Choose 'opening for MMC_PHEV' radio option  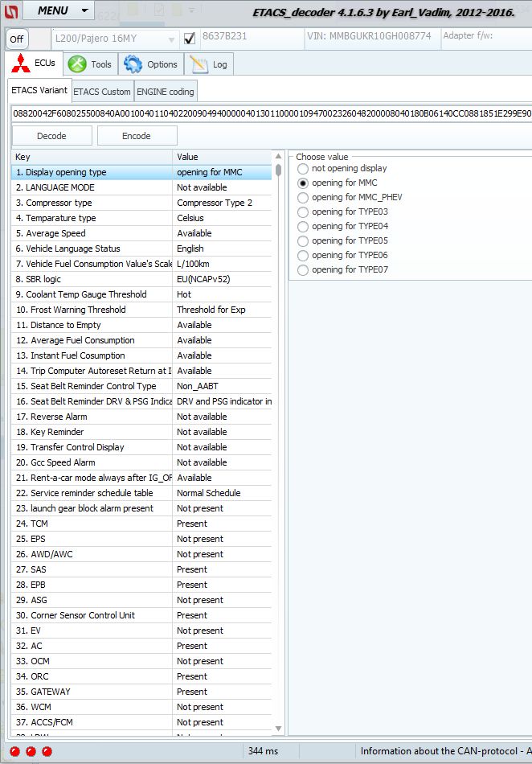(x=303, y=198)
